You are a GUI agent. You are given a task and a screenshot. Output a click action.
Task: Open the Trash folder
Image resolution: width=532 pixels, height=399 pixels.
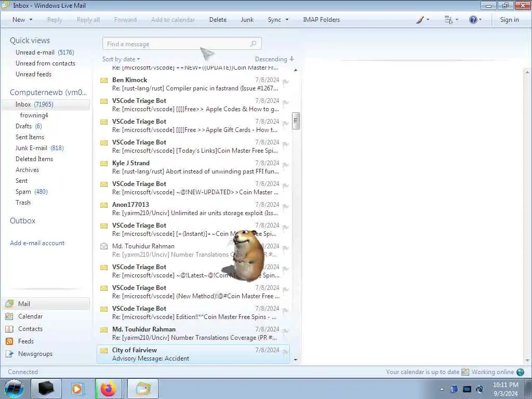tap(23, 203)
